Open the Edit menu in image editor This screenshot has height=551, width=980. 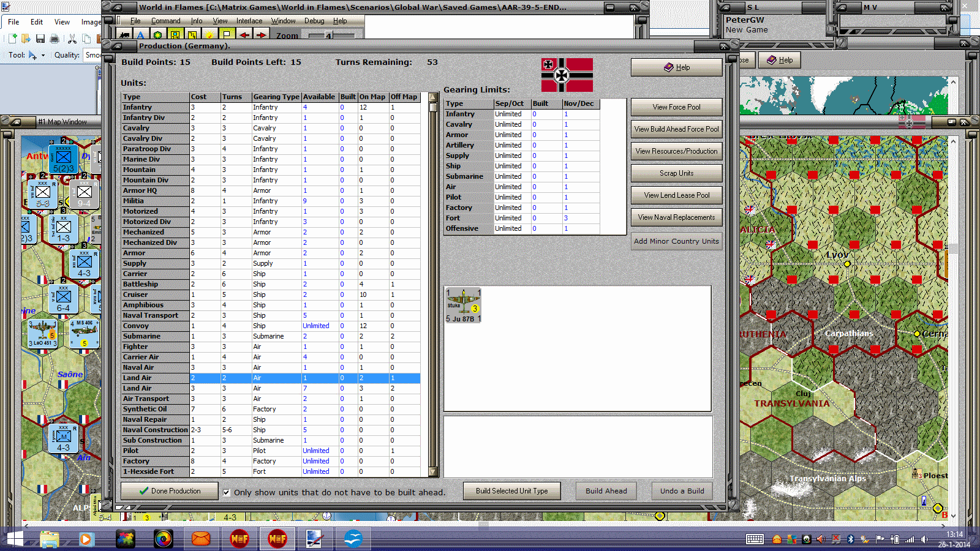[37, 22]
